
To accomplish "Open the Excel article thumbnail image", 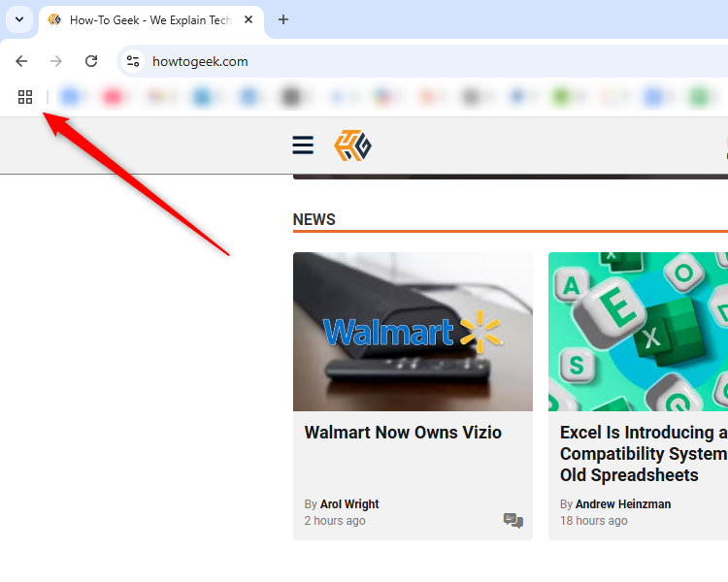I will click(x=638, y=332).
